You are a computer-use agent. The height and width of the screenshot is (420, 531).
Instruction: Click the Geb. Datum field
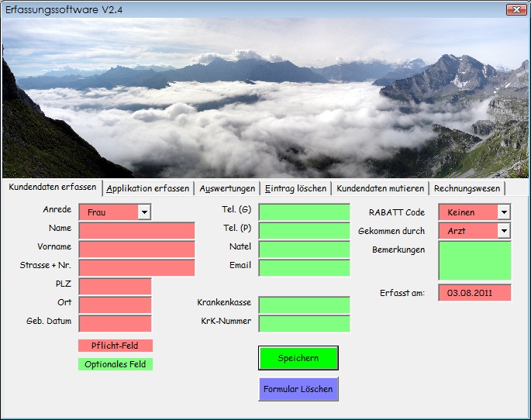(115, 324)
